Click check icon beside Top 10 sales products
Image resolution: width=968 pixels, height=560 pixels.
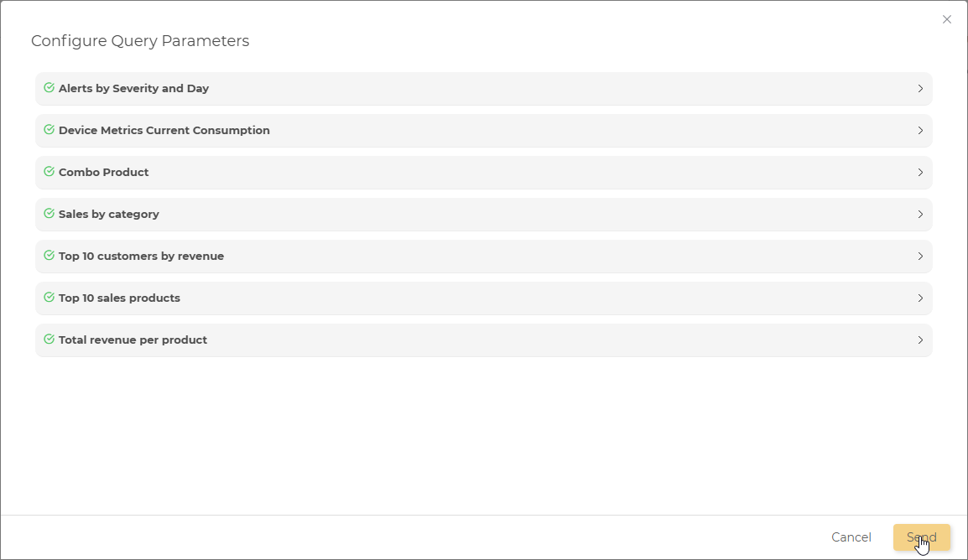tap(49, 298)
